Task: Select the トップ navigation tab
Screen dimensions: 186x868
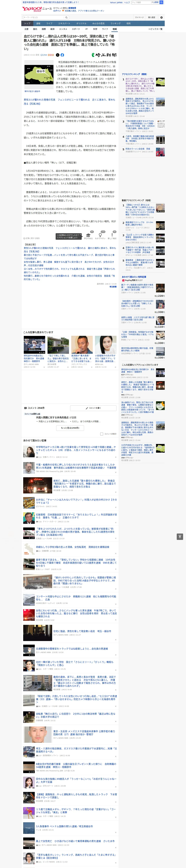Action: [x=27, y=24]
